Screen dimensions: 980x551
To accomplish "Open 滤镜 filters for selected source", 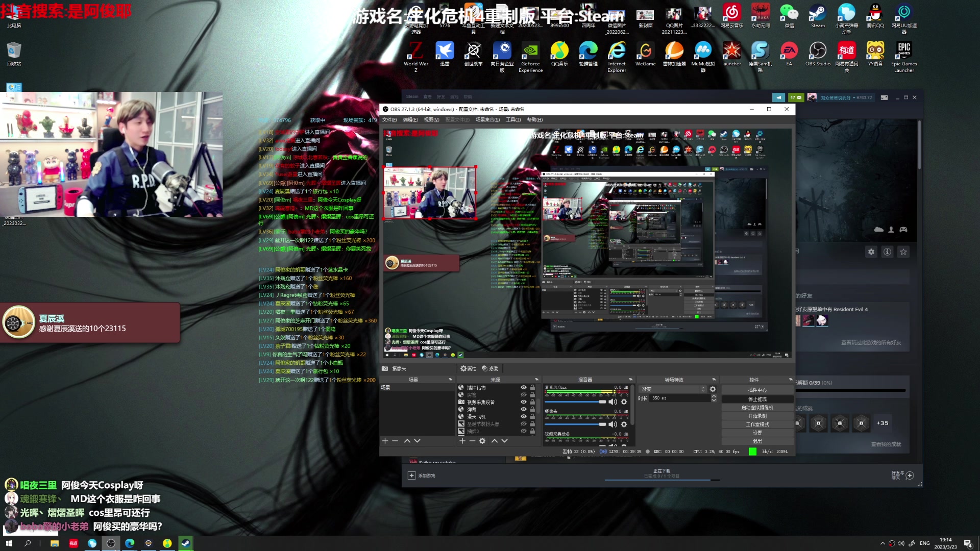I will pos(490,368).
